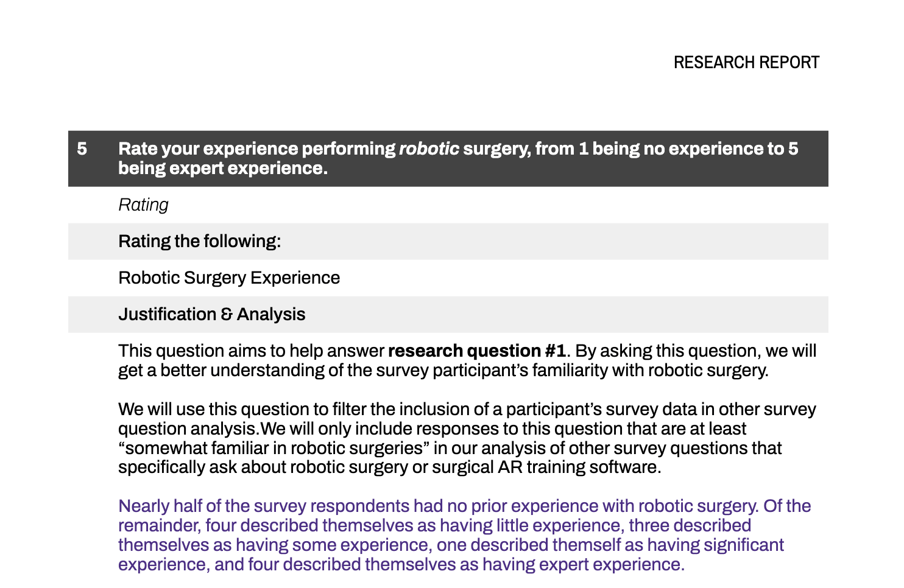Screen dimensions: 904x588
Task: Click purple line 'themselves as having some experience'
Action: (450, 545)
